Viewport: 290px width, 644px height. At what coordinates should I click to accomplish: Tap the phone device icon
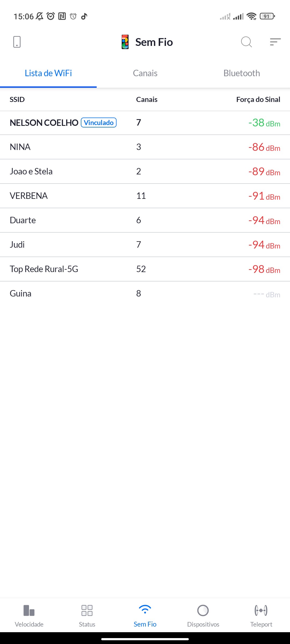coord(17,42)
